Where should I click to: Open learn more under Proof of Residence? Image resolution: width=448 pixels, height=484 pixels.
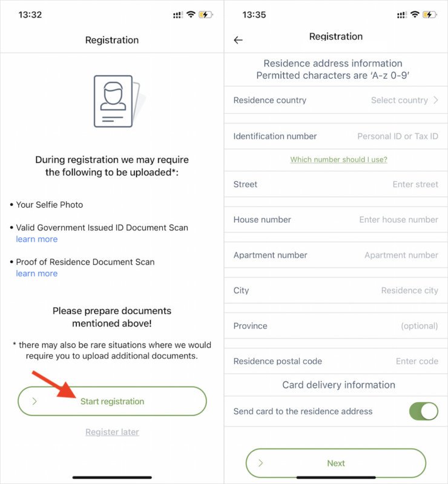pyautogui.click(x=37, y=274)
